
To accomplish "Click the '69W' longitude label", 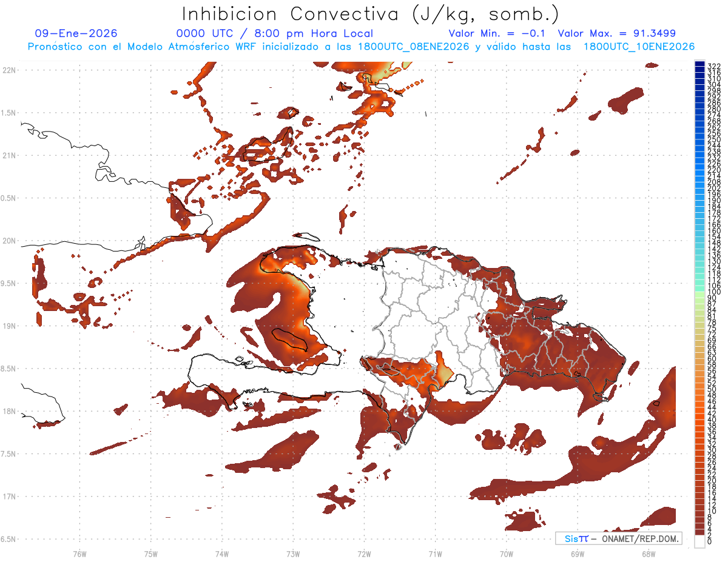I will pyautogui.click(x=578, y=554).
